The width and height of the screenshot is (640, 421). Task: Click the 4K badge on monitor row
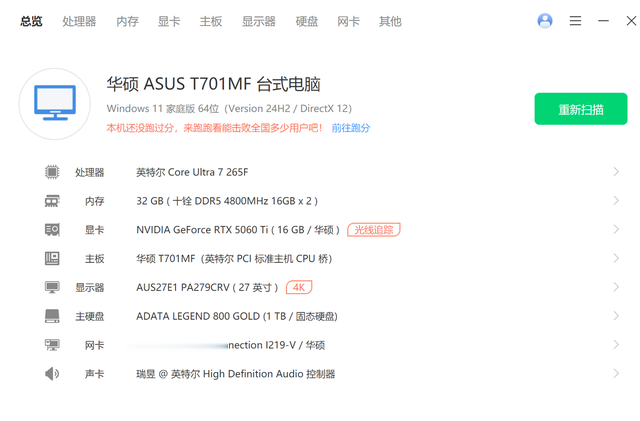[x=299, y=287]
